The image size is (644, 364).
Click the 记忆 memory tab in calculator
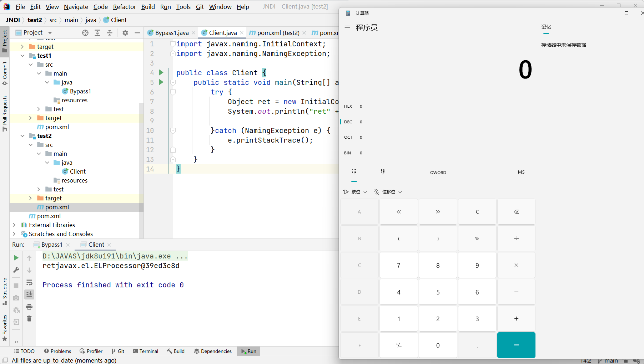546,27
